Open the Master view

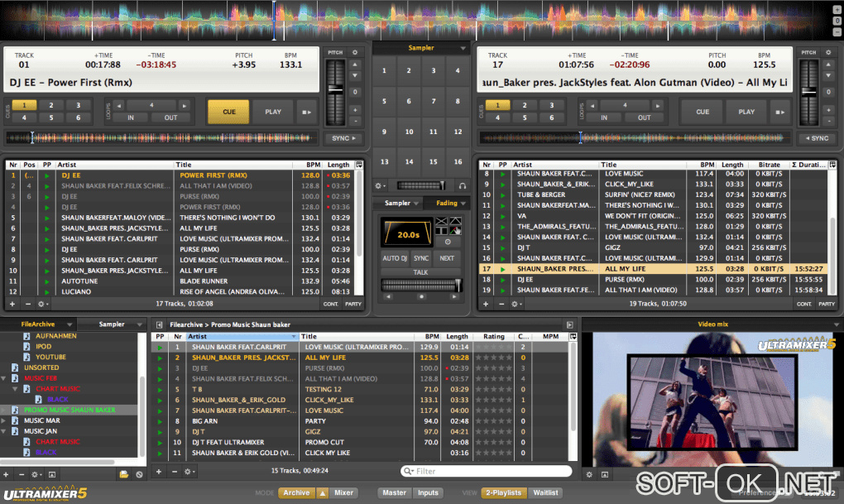coord(394,492)
